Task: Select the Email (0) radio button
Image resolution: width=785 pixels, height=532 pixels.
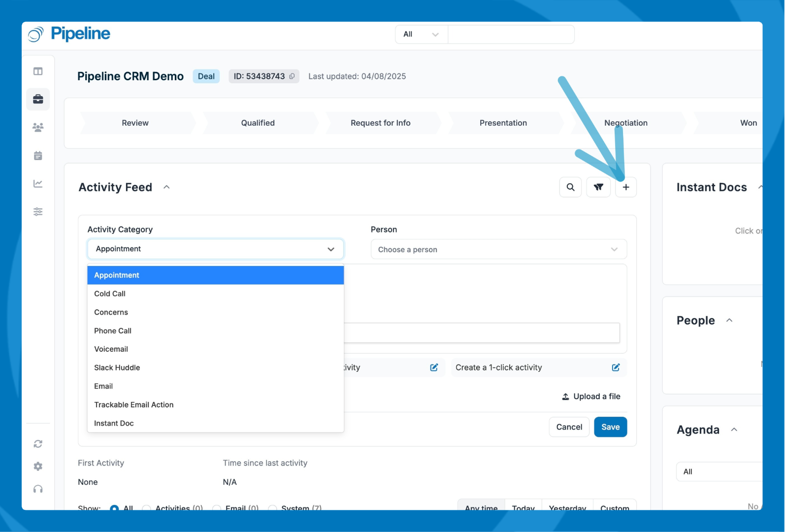Action: 217,507
